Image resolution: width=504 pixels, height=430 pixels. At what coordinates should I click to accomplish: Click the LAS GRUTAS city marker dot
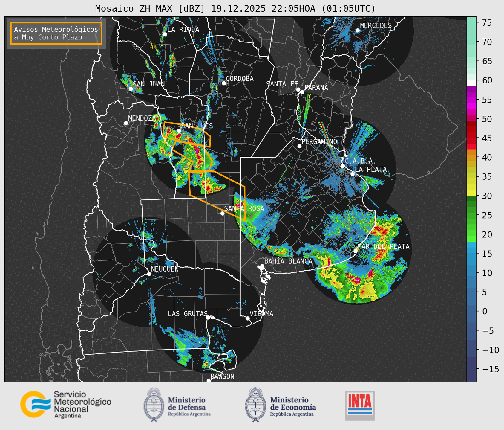point(208,318)
